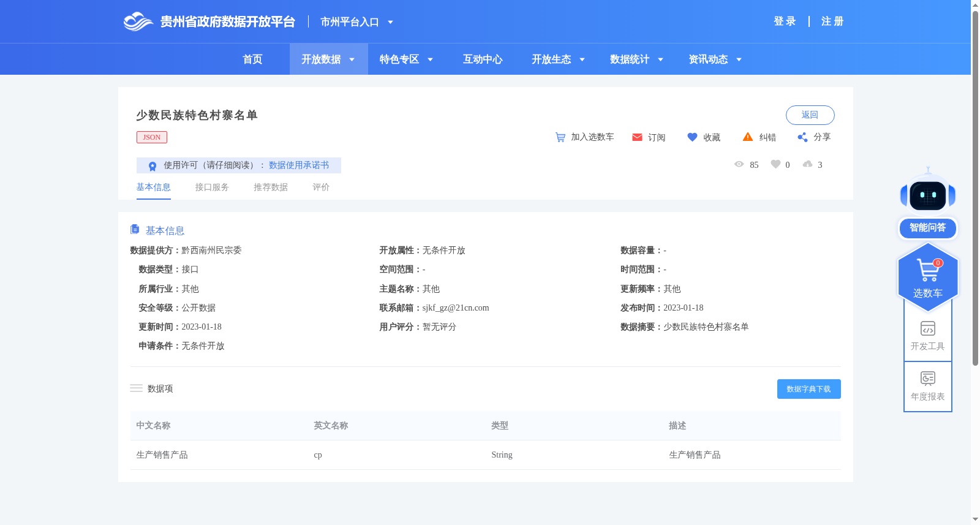Switch to the 接口服务 tab
Image resolution: width=980 pixels, height=525 pixels.
point(212,187)
